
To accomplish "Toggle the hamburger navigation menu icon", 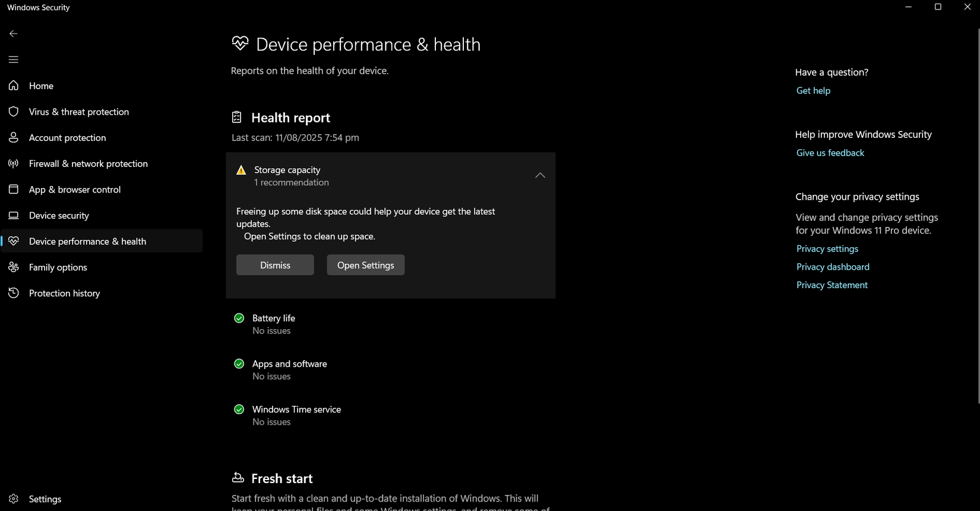I will point(14,59).
